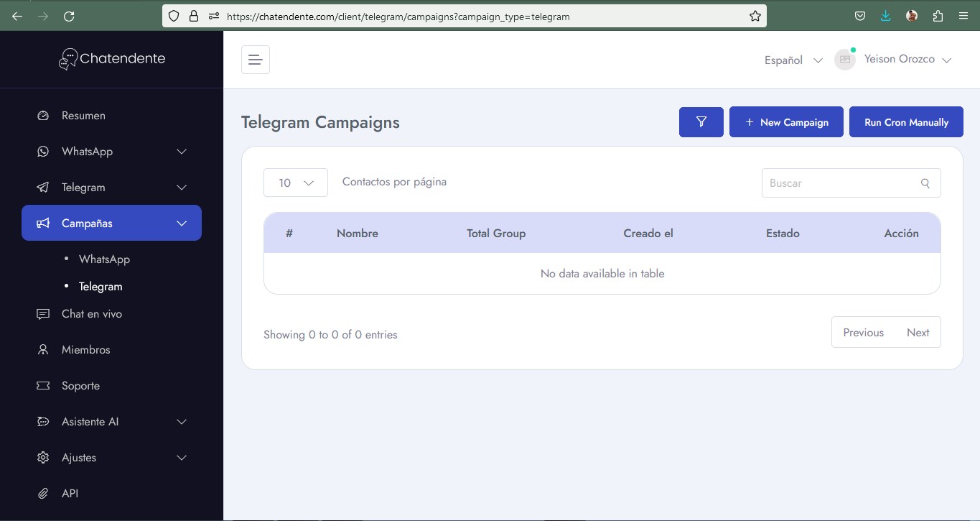
Task: Toggle the hamburger sidebar menu button
Action: click(x=256, y=60)
